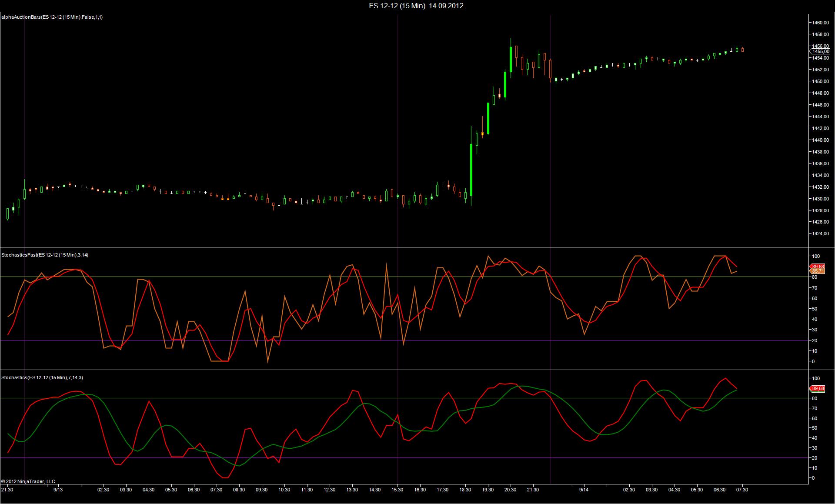
Task: Click the 1424,00 price axis label
Action: [820, 234]
